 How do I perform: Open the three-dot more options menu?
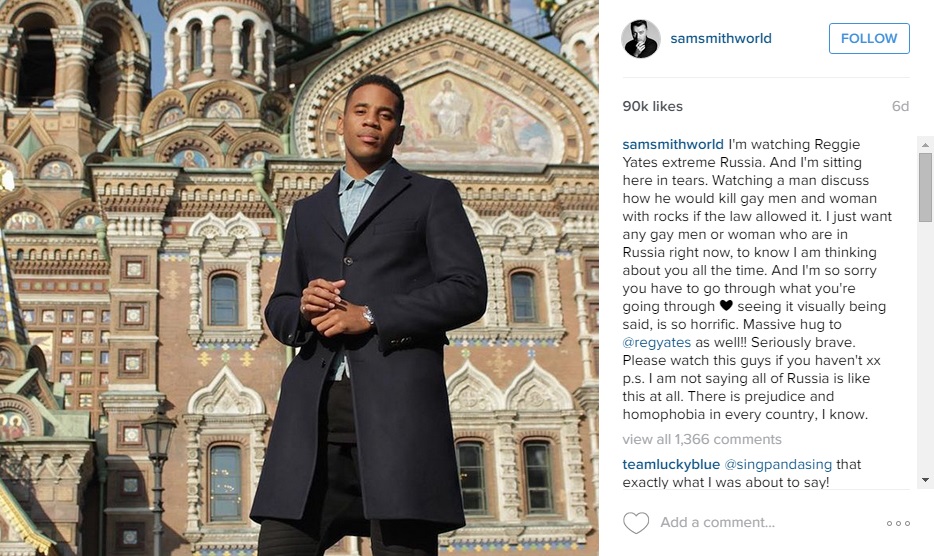[898, 523]
